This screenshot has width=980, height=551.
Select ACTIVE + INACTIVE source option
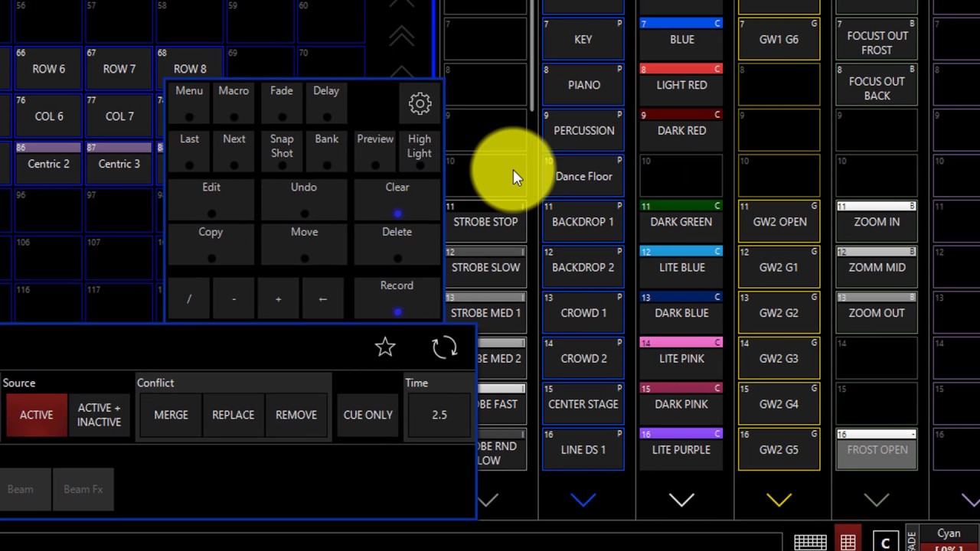tap(99, 415)
